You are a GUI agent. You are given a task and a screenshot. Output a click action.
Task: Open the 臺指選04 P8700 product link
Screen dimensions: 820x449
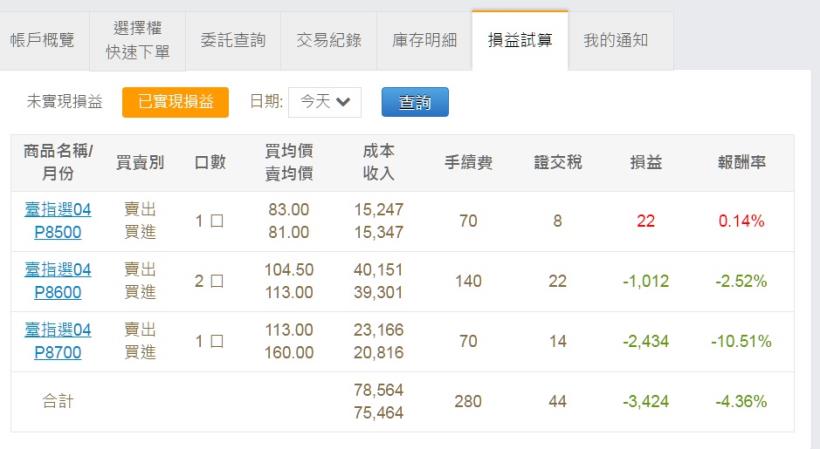pyautogui.click(x=58, y=341)
